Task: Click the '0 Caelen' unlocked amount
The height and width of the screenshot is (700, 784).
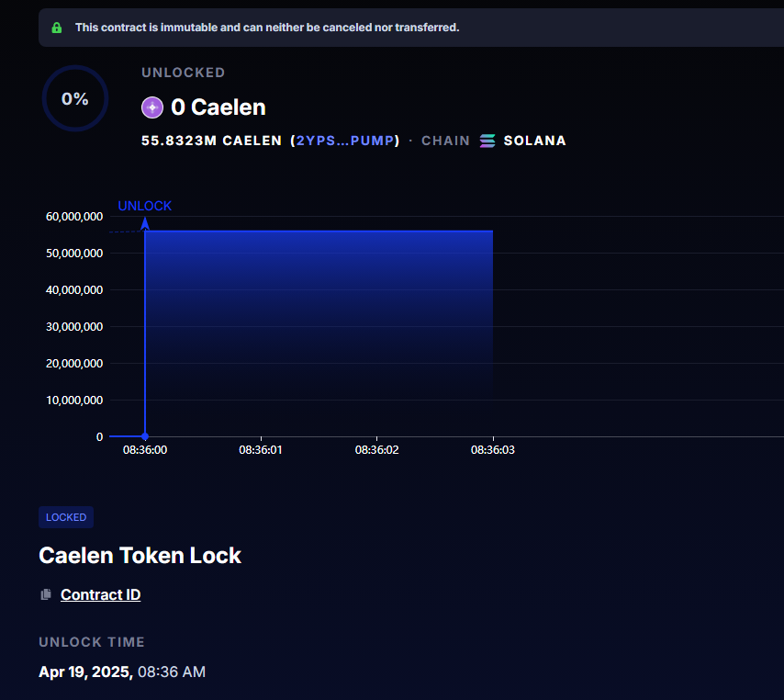Action: (218, 107)
